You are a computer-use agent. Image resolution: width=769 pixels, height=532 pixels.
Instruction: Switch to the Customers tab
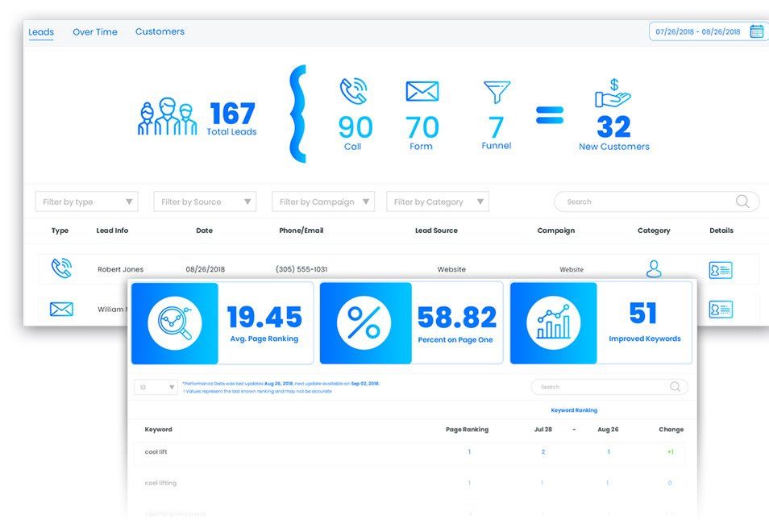coord(160,31)
